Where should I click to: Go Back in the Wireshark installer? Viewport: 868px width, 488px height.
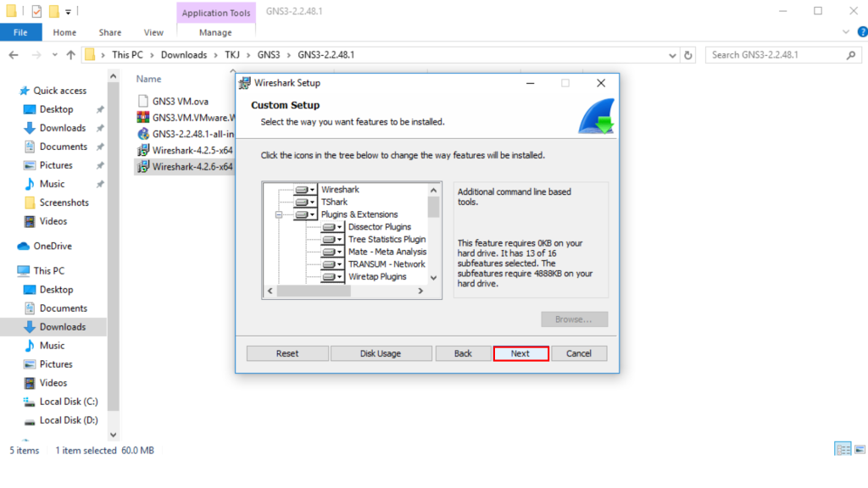click(463, 353)
